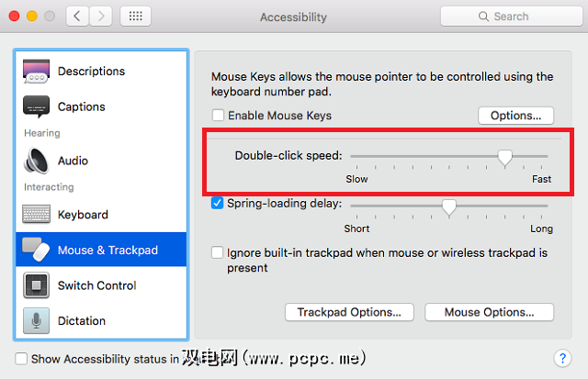Select the Switch Control icon
The width and height of the screenshot is (588, 379).
coord(37,285)
